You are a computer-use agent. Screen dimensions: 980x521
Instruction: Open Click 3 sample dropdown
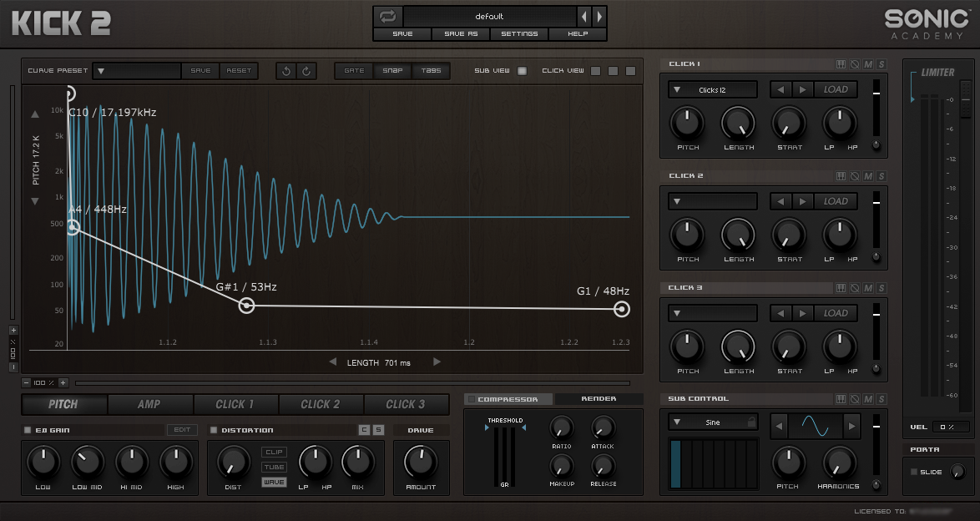(713, 313)
